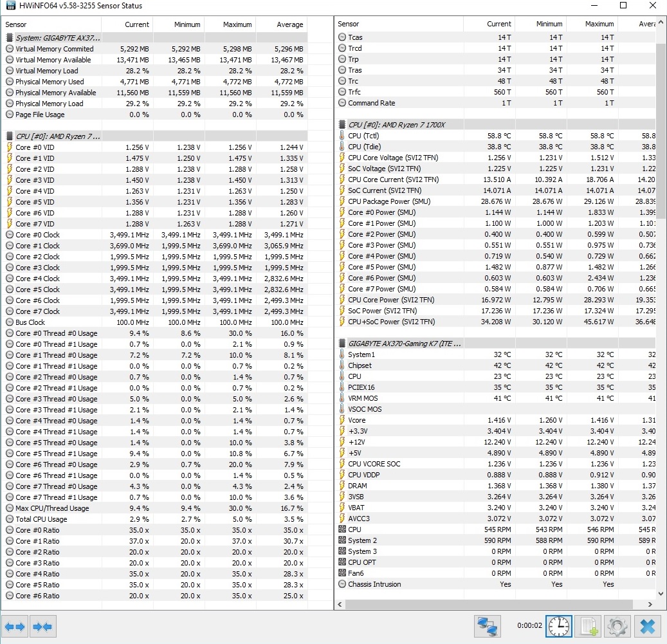The height and width of the screenshot is (644, 667).
Task: Select the CPU [#0]: AMD Ryzen 7 1700X group row
Action: [x=495, y=125]
